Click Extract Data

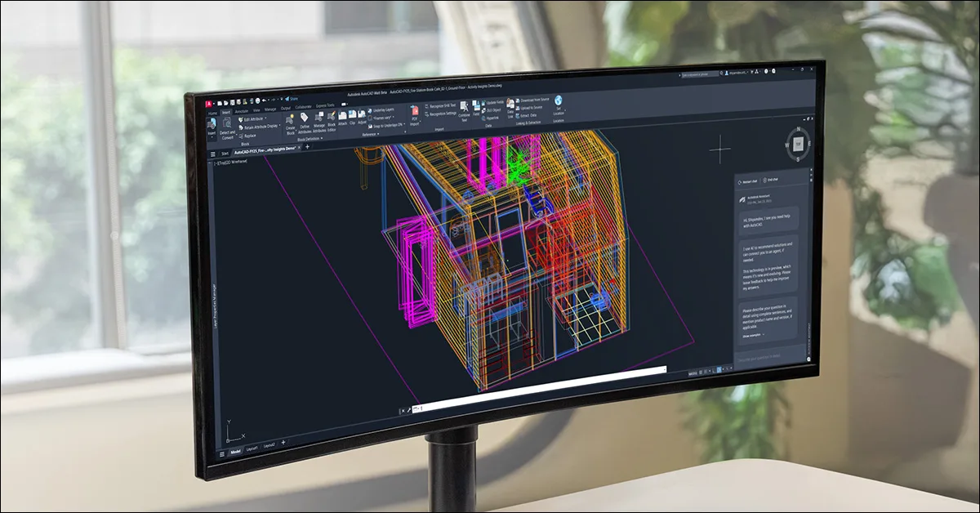[x=527, y=116]
